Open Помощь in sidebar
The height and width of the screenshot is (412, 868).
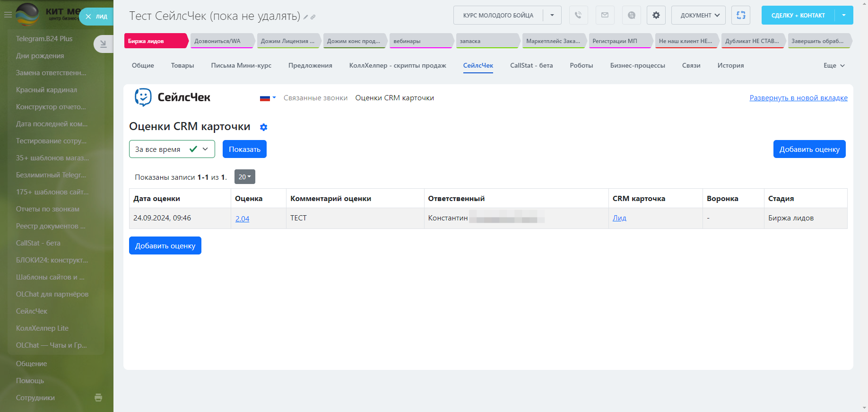click(30, 381)
